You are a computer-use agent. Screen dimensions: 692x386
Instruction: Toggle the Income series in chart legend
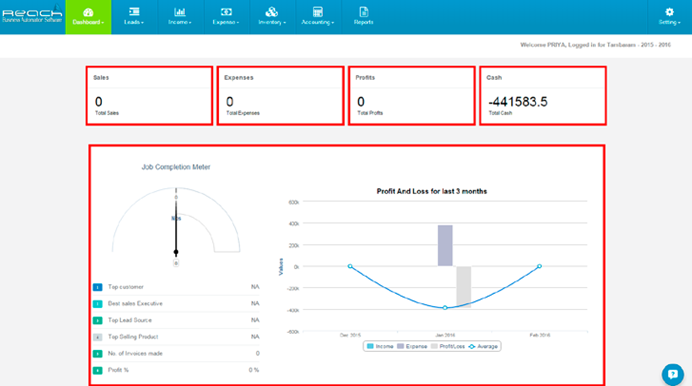(x=380, y=346)
